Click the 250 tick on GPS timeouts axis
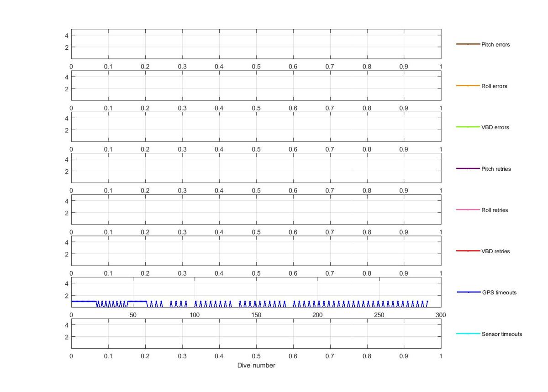548x392 pixels. click(379, 315)
